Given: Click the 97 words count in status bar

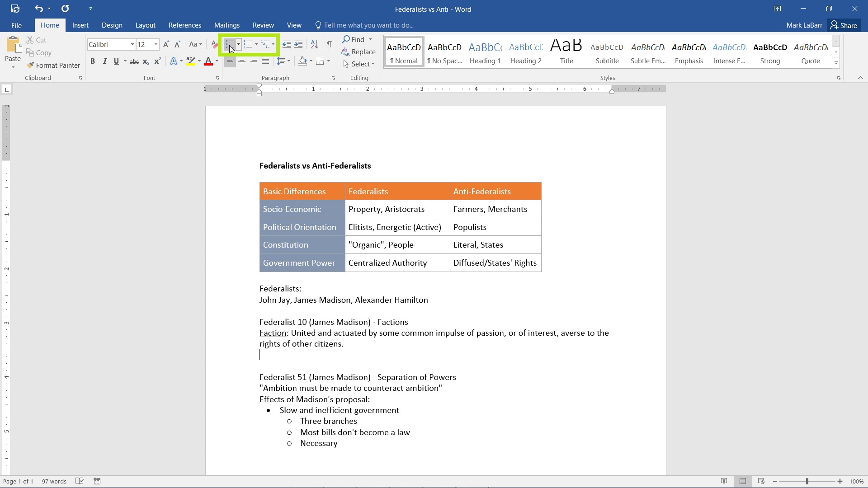Looking at the screenshot, I should (54, 481).
